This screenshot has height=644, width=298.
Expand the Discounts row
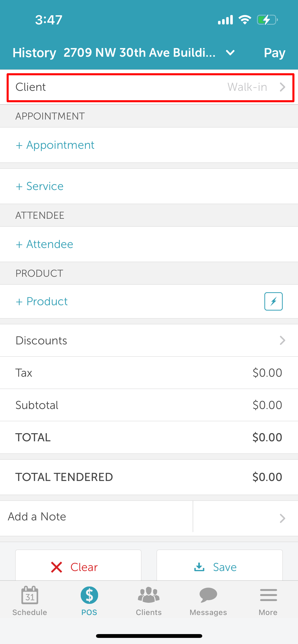149,340
